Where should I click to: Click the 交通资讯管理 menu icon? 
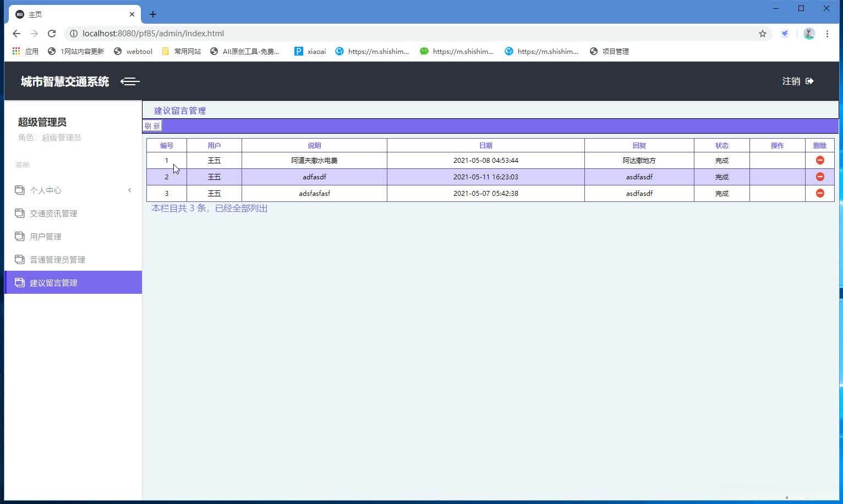[x=20, y=213]
